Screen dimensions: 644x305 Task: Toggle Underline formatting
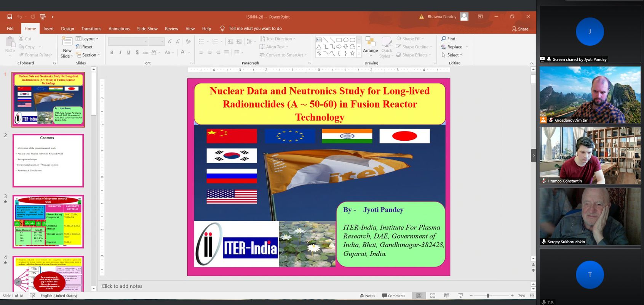(128, 52)
